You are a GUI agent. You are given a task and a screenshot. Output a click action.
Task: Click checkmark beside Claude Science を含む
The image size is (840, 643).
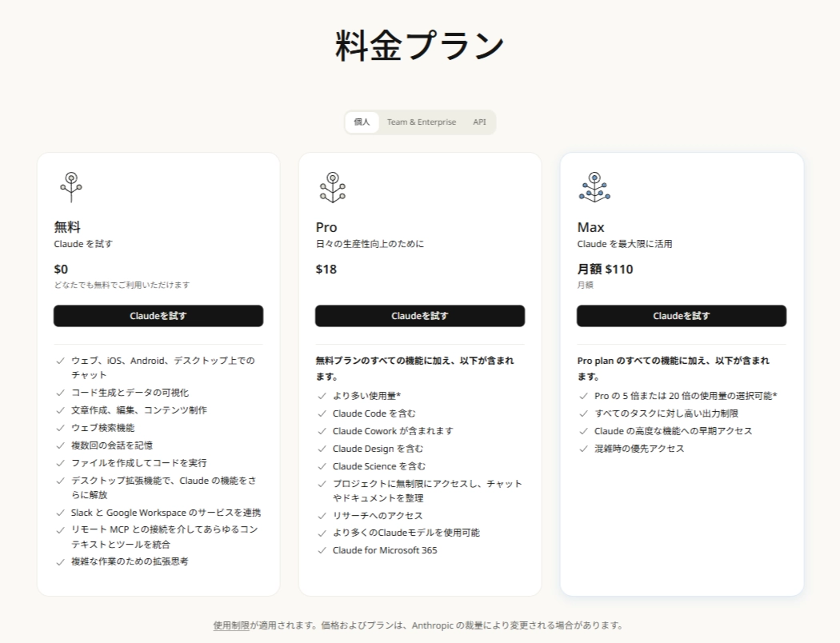click(x=322, y=467)
